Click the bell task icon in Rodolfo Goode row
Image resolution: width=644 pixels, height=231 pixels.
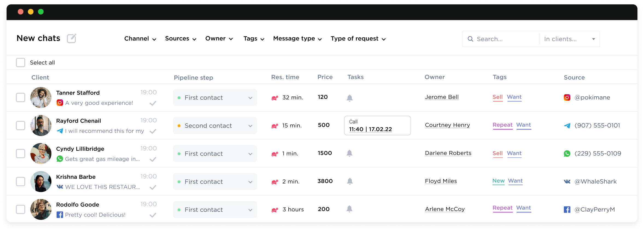tap(349, 209)
